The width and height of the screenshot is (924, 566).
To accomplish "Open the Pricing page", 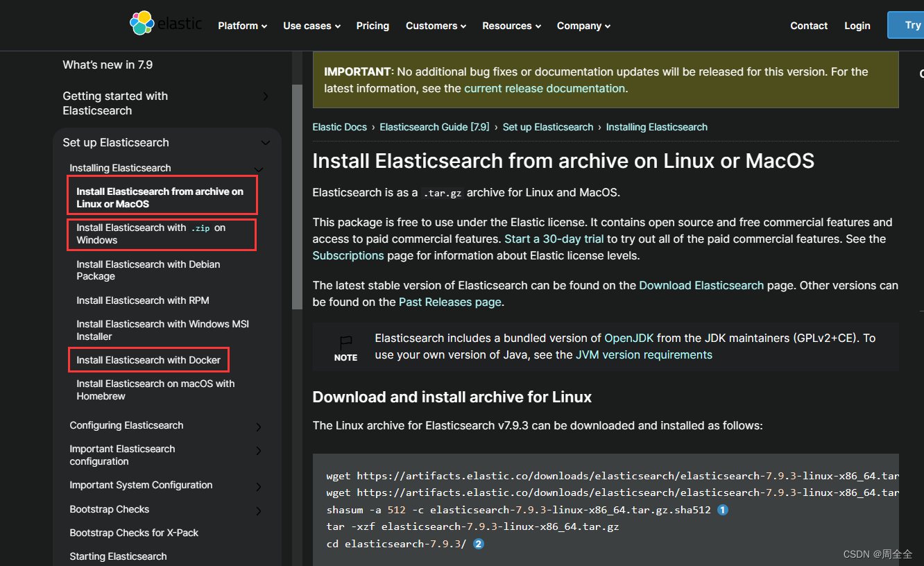I will 373,26.
